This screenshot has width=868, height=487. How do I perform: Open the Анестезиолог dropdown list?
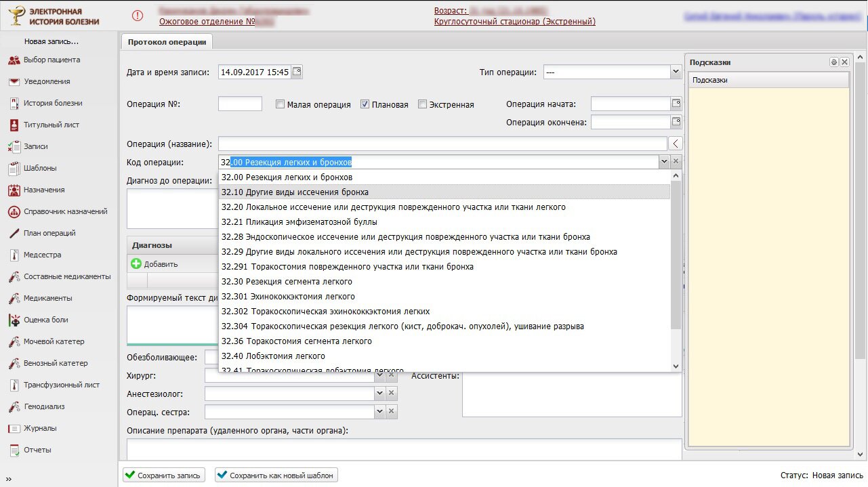click(379, 393)
